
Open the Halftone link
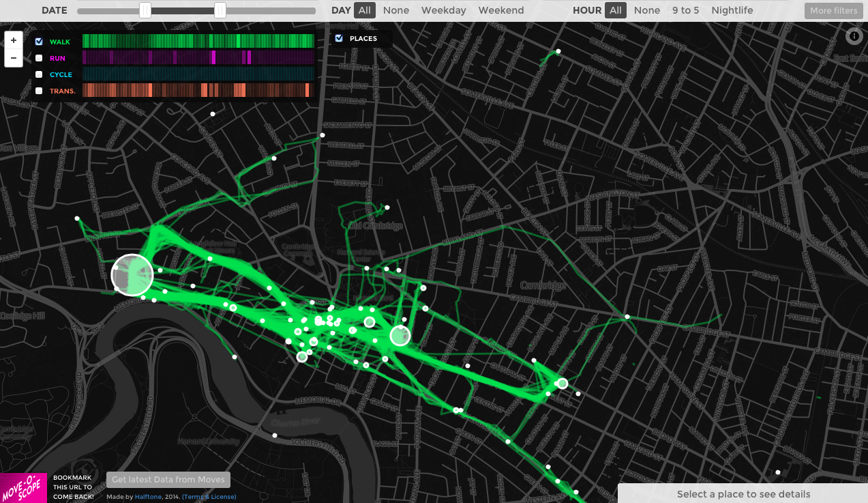[x=147, y=497]
